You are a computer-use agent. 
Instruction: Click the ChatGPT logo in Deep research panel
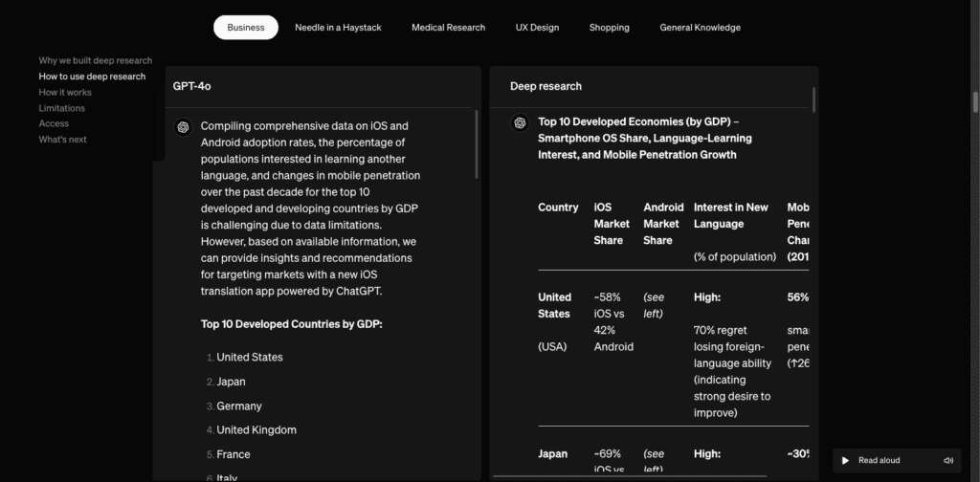(x=520, y=122)
